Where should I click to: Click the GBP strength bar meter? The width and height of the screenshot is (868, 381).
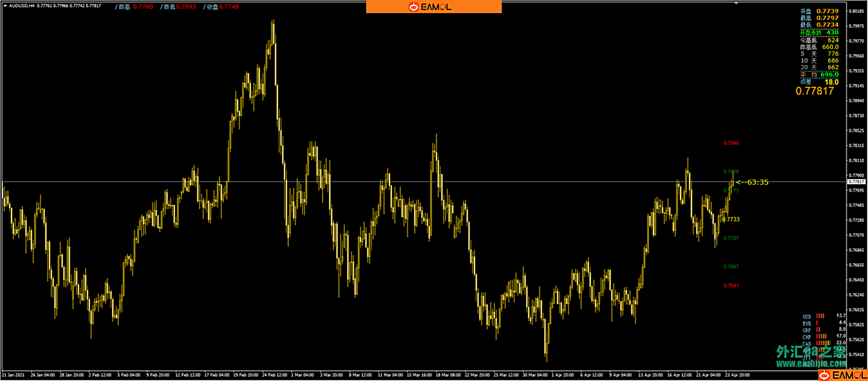(x=818, y=329)
